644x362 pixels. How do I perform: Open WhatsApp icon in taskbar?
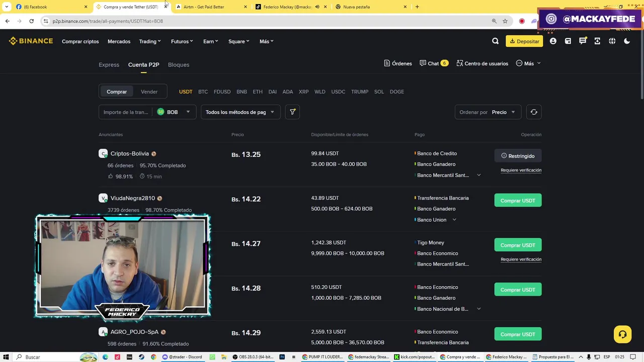[x=212, y=357]
